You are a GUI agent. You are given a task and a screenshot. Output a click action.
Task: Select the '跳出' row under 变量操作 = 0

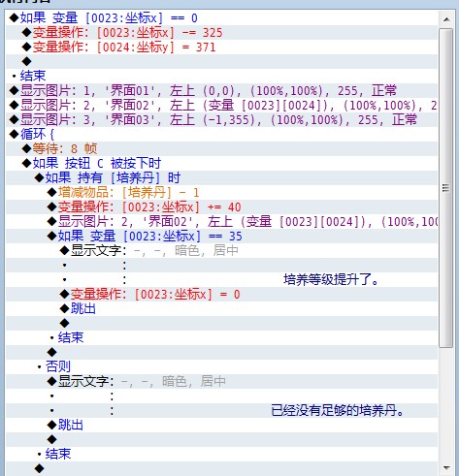click(222, 309)
